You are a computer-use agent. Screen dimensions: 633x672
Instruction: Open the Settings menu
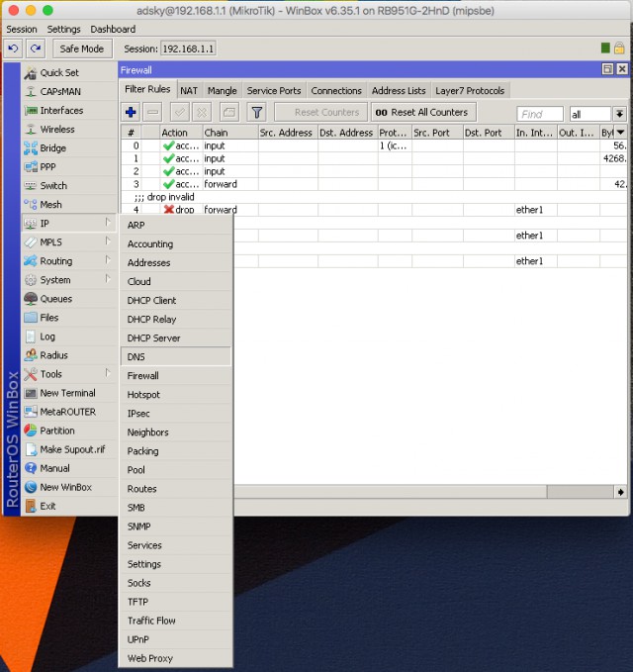coord(64,29)
